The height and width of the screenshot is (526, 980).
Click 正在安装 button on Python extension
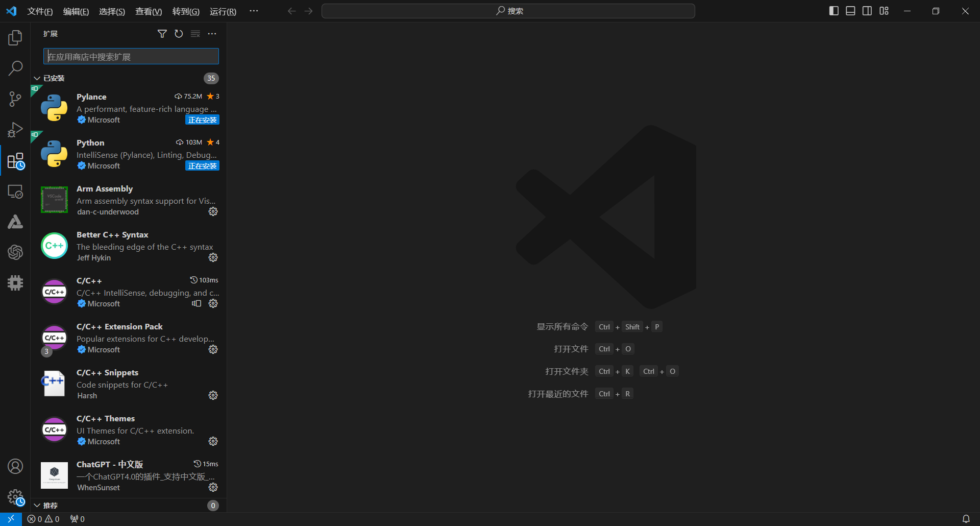tap(202, 166)
